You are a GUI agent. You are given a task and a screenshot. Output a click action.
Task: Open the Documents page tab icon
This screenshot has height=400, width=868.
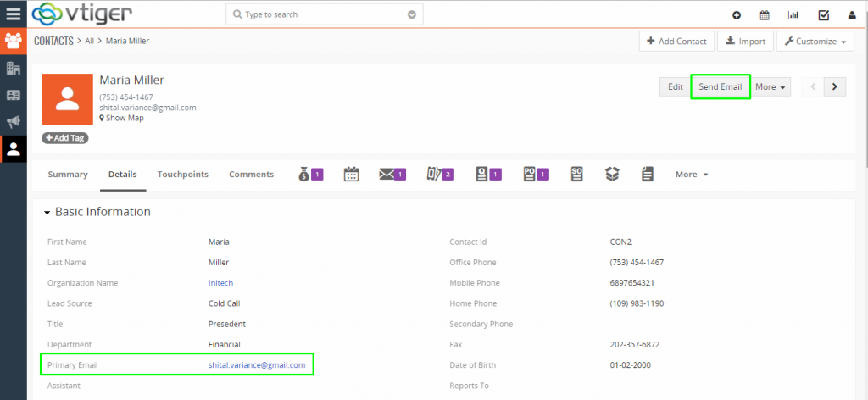647,175
